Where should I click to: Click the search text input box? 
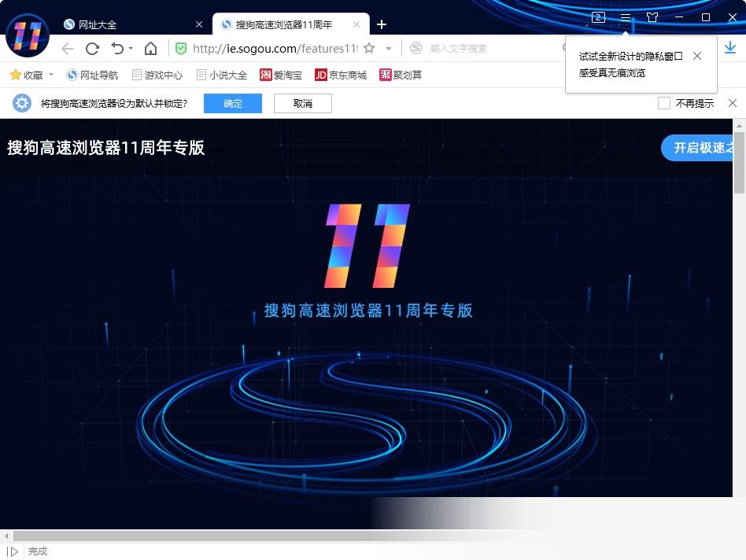tap(493, 49)
